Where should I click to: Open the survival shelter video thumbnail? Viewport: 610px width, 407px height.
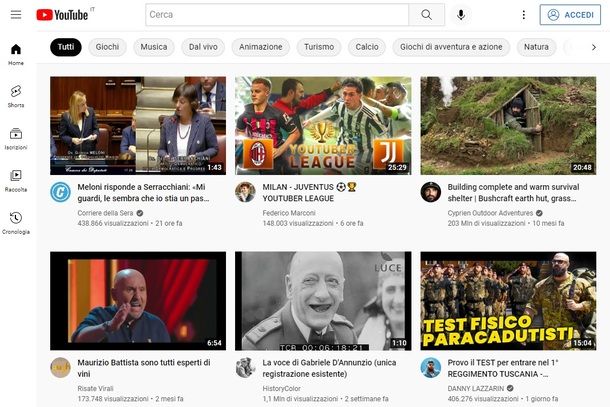(x=508, y=125)
